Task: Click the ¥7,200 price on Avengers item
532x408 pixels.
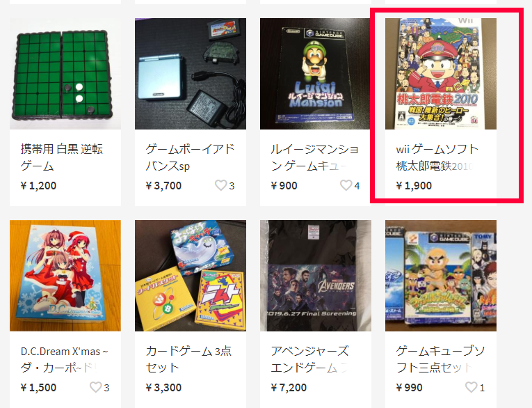Action: click(289, 387)
